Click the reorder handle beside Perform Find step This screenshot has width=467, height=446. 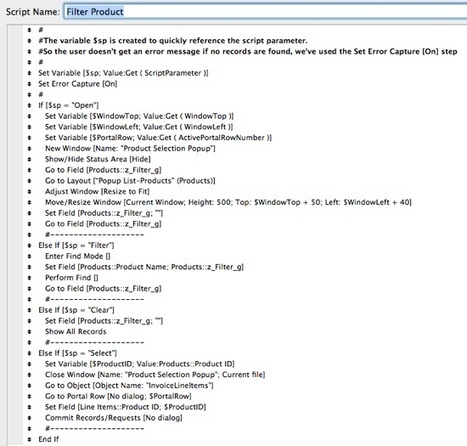coord(29,278)
